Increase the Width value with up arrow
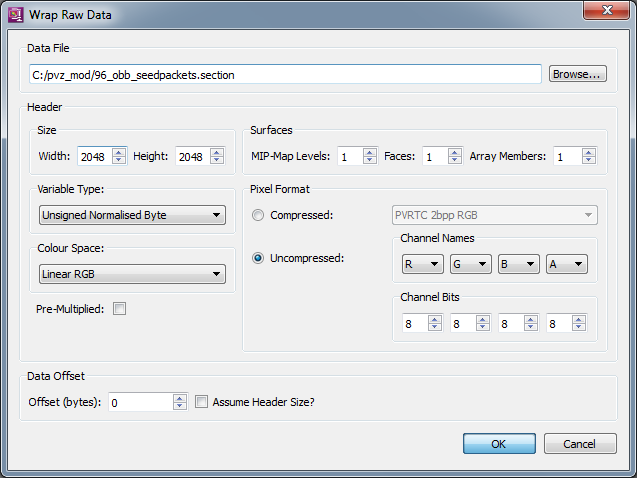Image resolution: width=637 pixels, height=478 pixels. click(x=119, y=152)
